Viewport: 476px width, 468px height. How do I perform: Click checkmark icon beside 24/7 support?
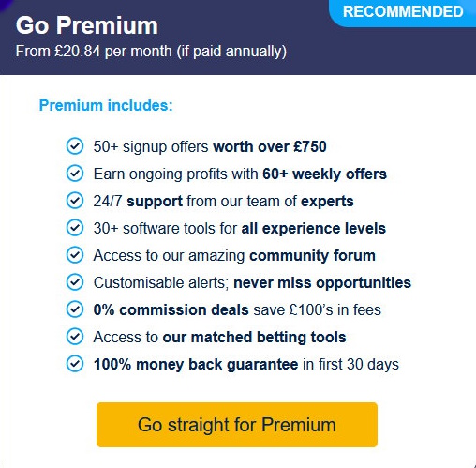point(75,201)
